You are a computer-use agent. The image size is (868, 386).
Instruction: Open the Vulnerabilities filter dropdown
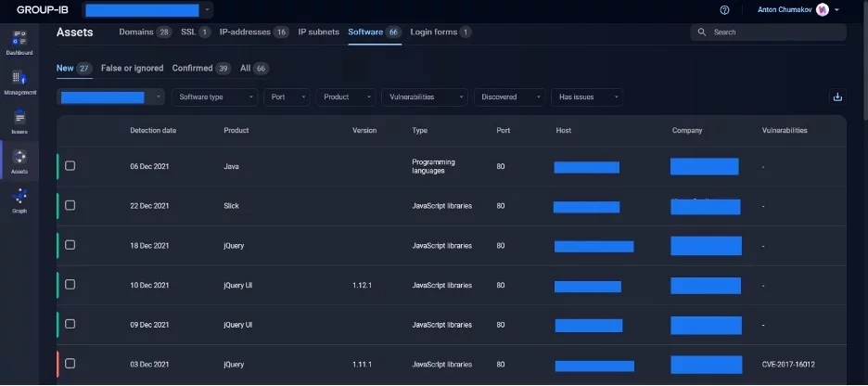[426, 96]
